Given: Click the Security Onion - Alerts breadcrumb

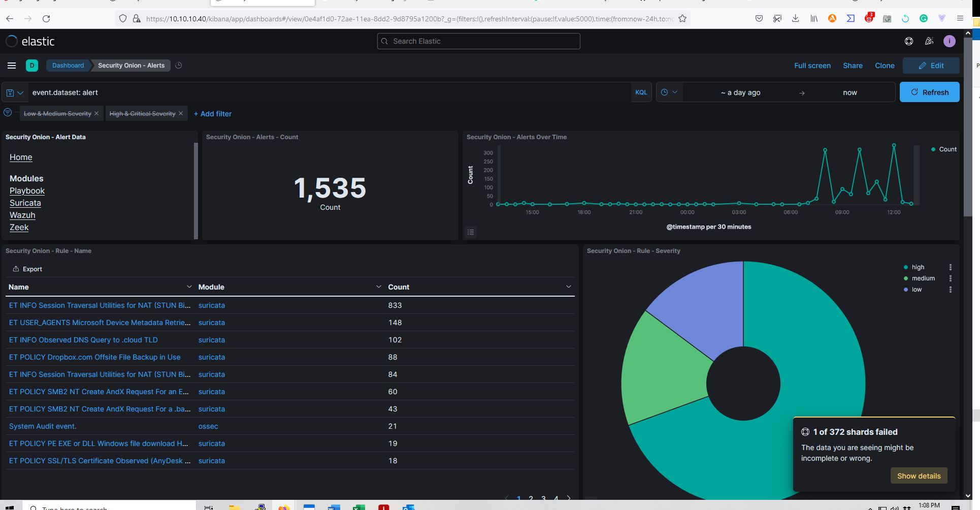Looking at the screenshot, I should point(131,66).
